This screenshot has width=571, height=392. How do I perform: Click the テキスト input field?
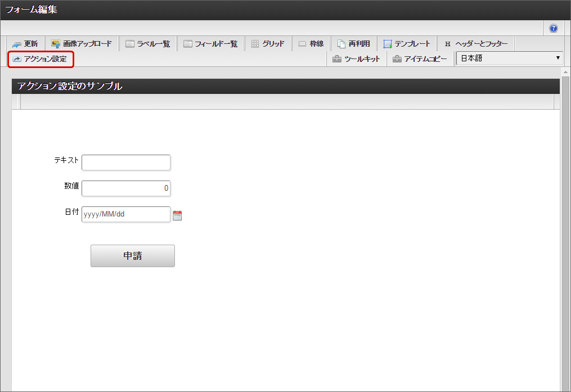pos(126,163)
